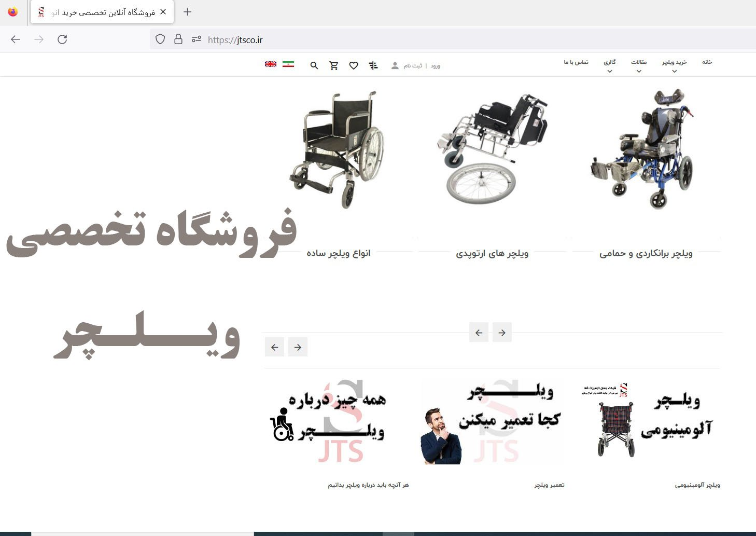Viewport: 756px width, 536px height.
Task: Open the تماس با ما menu item
Action: pos(575,62)
